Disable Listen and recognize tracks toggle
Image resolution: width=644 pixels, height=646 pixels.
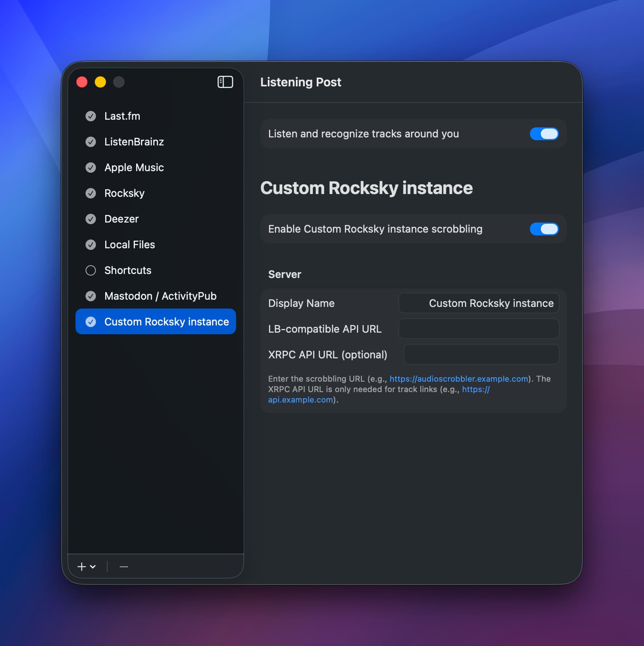pos(544,134)
